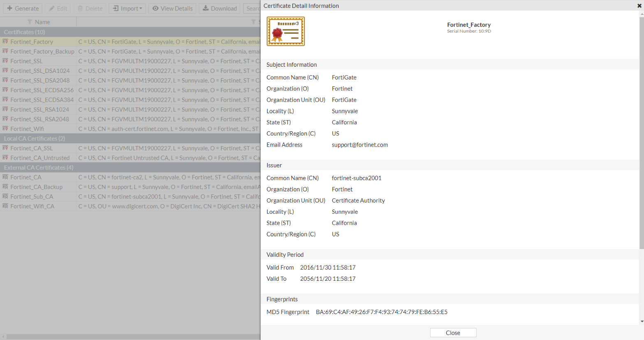Click issuer common name fortinet-subca2001
Image resolution: width=644 pixels, height=340 pixels.
357,178
